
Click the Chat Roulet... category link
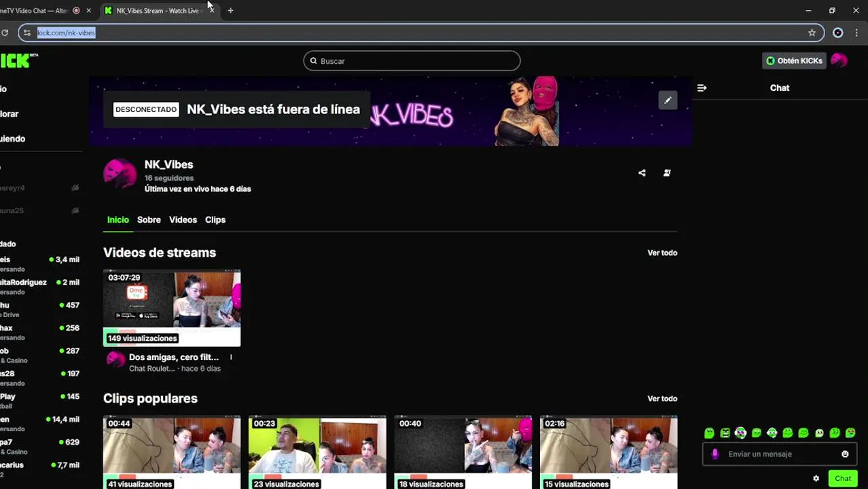(152, 369)
